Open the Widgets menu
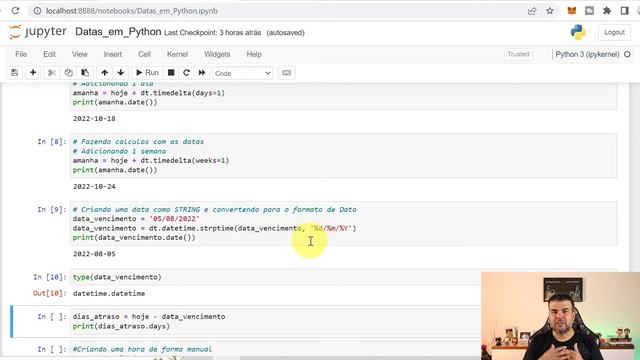This screenshot has height=360, width=640. pos(217,54)
